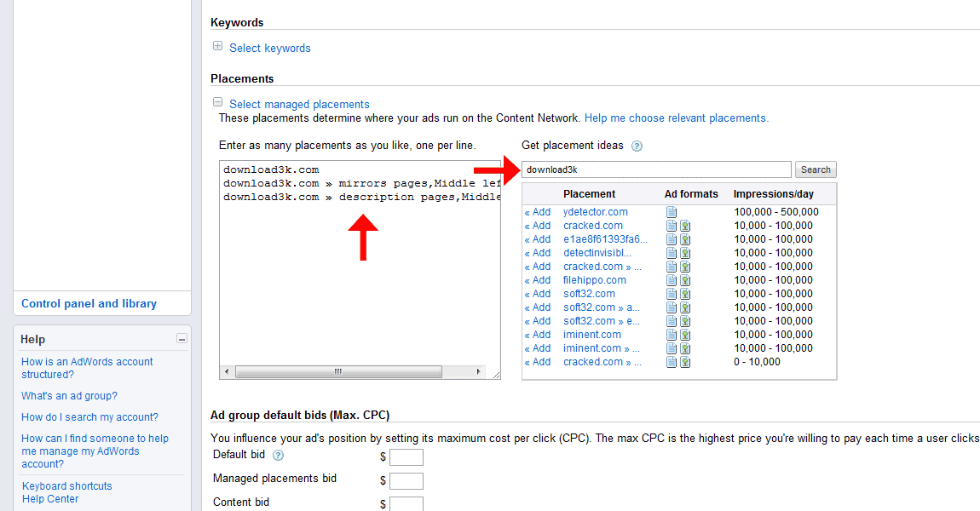Open help on finding someone to manage AdWords
The image size is (980, 511).
pyautogui.click(x=95, y=451)
